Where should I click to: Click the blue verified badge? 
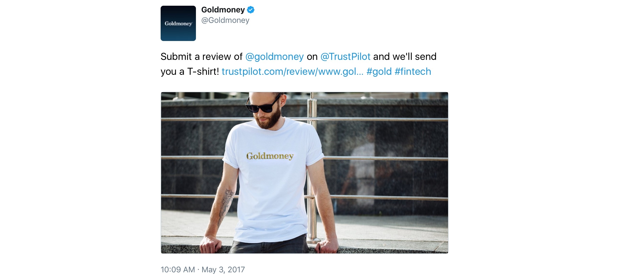point(250,10)
